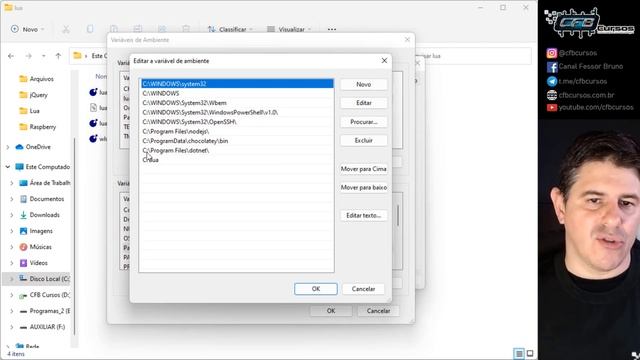Open recent locations dropdown arrow

43,56
